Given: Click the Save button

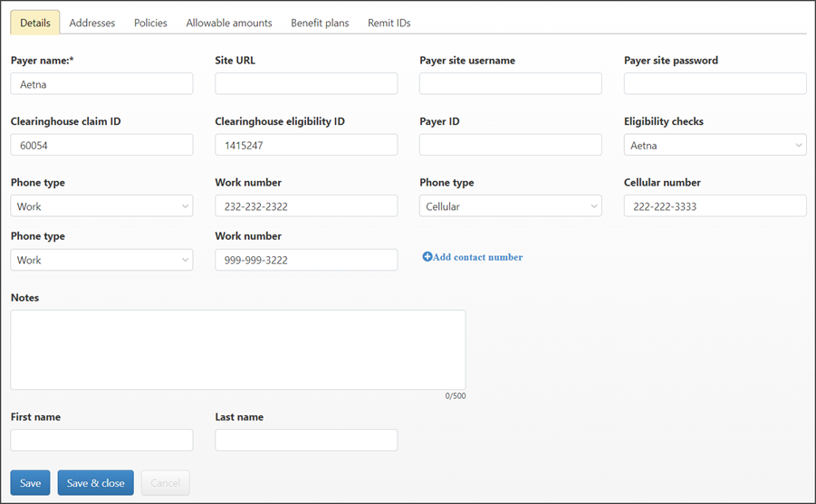Looking at the screenshot, I should [x=30, y=482].
